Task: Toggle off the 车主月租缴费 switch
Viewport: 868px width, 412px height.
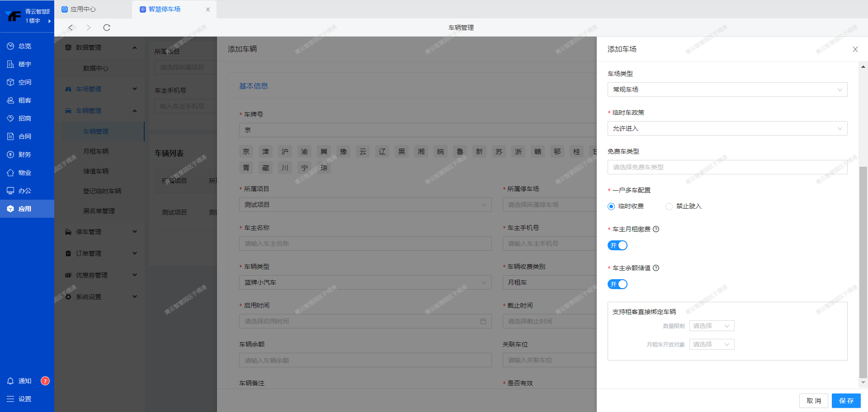Action: coord(618,245)
